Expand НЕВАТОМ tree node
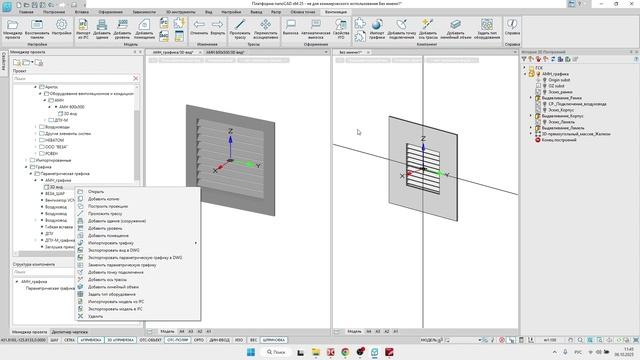Image resolution: width=640 pixels, height=360 pixels. click(x=36, y=140)
